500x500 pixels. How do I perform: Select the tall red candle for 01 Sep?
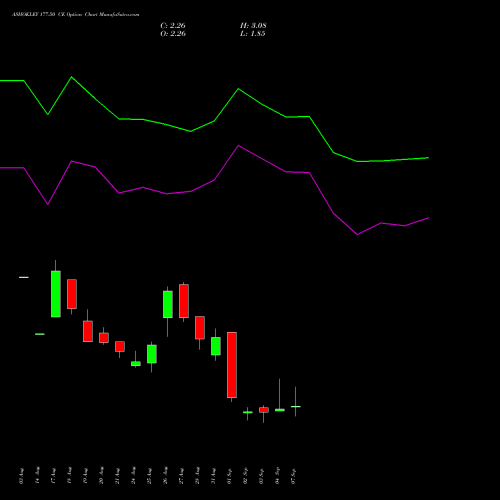point(232,365)
